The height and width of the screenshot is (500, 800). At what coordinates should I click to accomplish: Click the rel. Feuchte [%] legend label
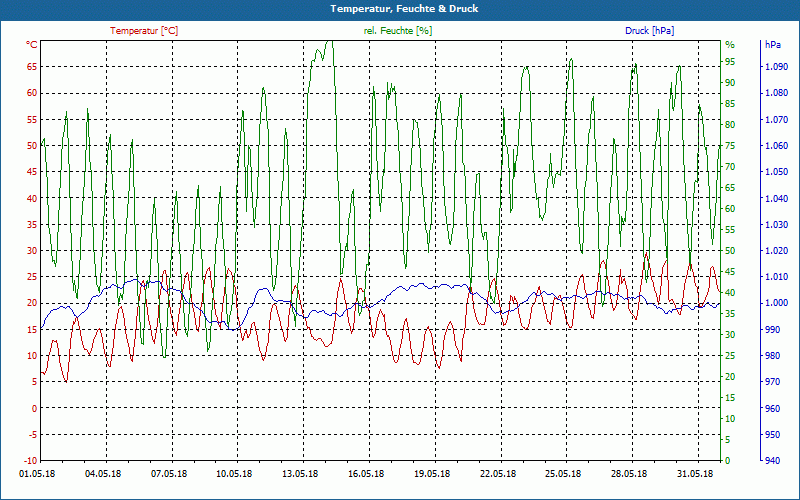(x=398, y=31)
